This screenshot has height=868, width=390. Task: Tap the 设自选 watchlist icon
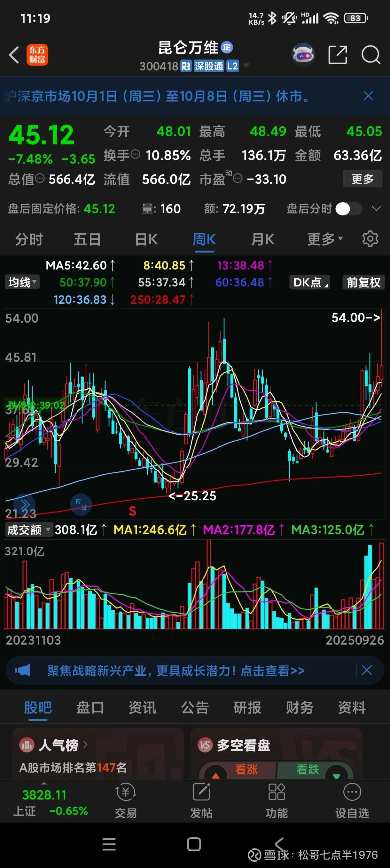(352, 801)
